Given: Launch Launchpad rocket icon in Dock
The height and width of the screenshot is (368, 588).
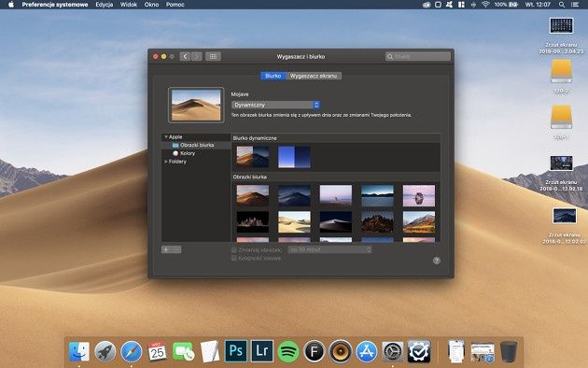Looking at the screenshot, I should [105, 351].
